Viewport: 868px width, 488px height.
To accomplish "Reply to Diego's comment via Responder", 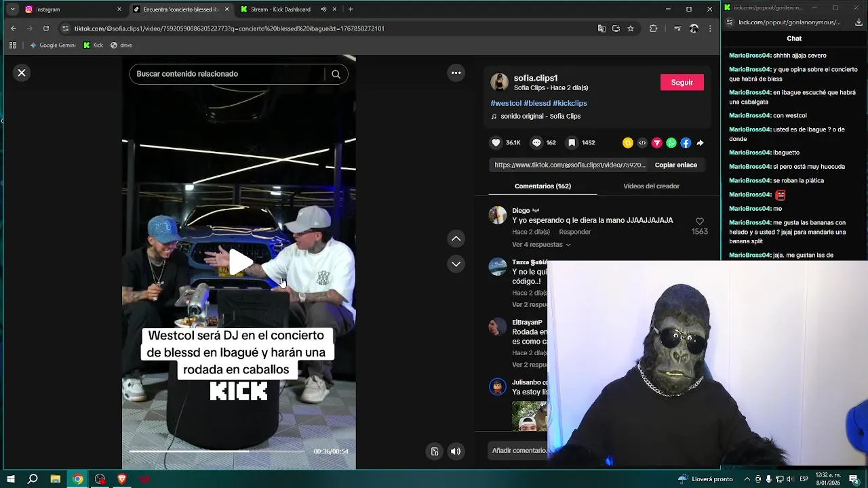I will pyautogui.click(x=575, y=232).
